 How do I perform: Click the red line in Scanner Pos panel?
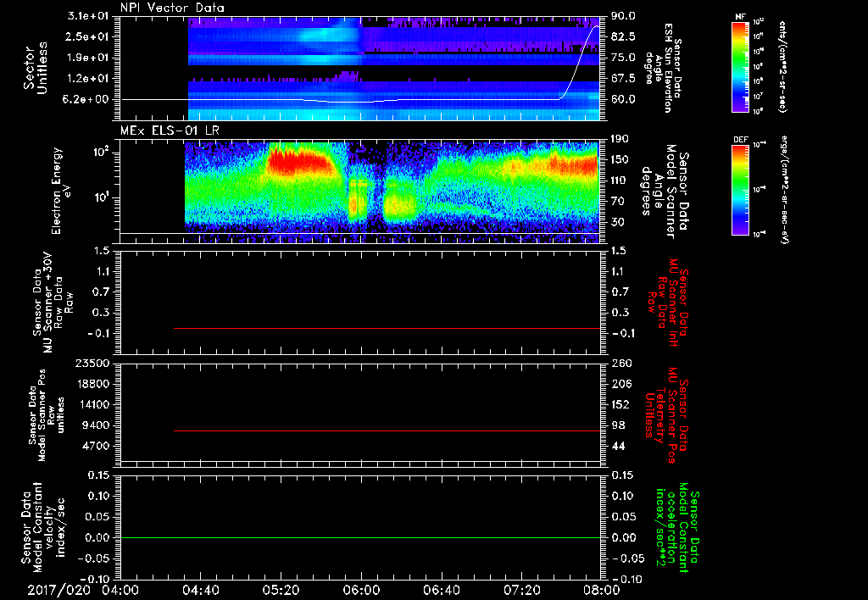pyautogui.click(x=387, y=431)
